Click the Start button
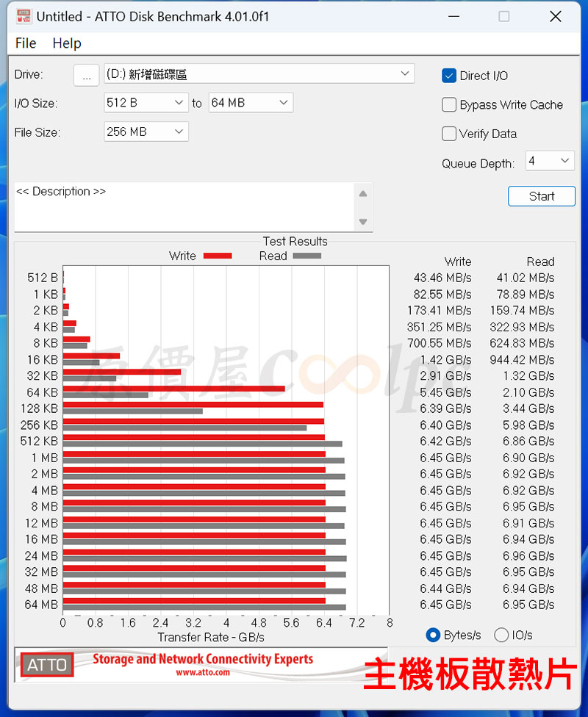 (542, 196)
